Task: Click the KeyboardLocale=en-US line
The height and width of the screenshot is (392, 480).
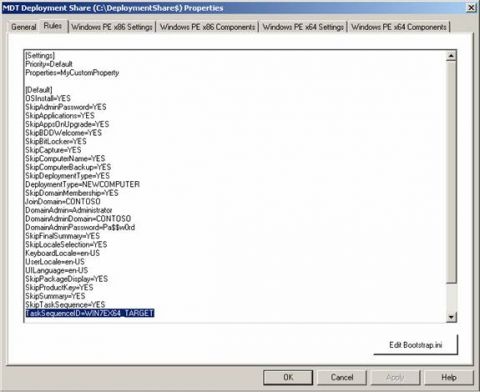Action: pos(63,253)
